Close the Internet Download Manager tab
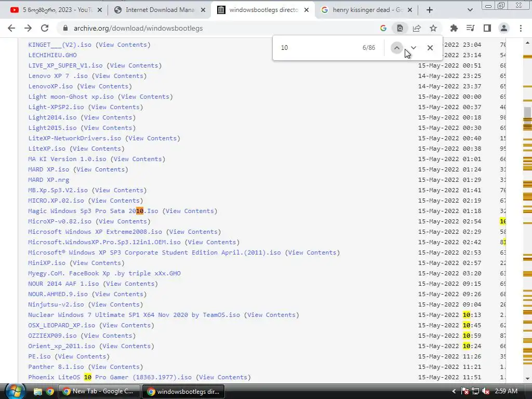Image resolution: width=532 pixels, height=399 pixels. click(x=203, y=10)
